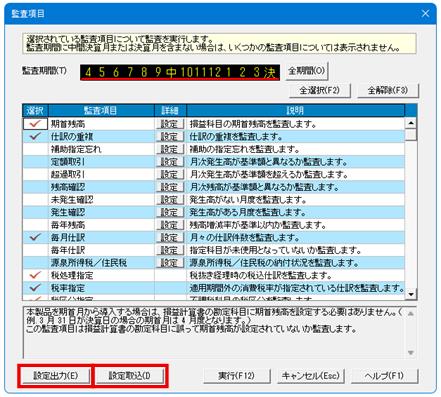Open 設定 for 源泉所得税／住民税 row
The height and width of the screenshot is (397, 441).
pyautogui.click(x=170, y=263)
